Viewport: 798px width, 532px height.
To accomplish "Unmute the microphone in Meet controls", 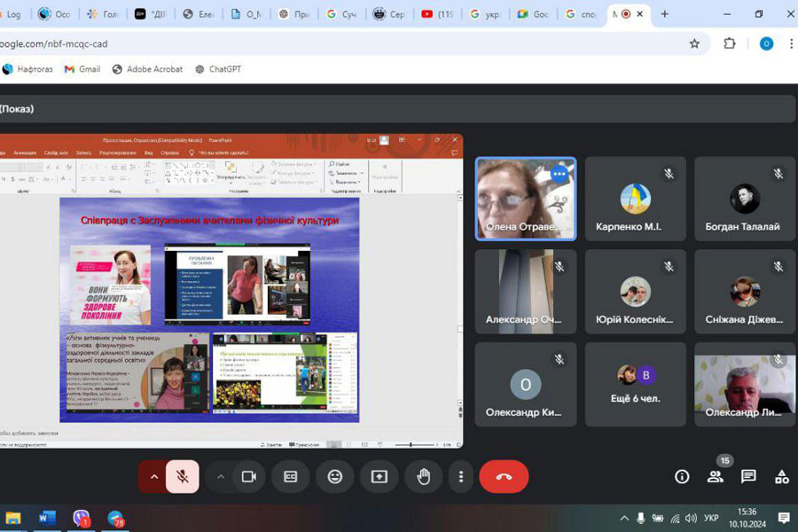I will pyautogui.click(x=182, y=477).
